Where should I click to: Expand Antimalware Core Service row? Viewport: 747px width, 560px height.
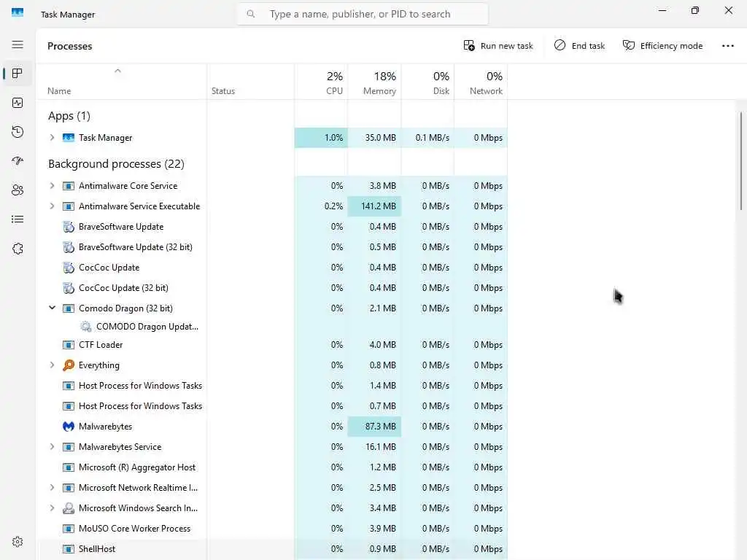(x=52, y=186)
